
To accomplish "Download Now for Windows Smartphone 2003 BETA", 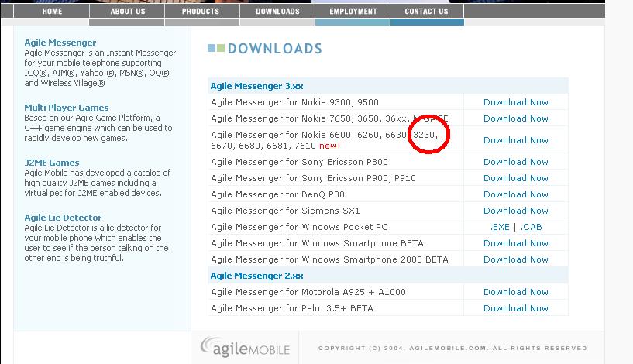I will point(515,259).
